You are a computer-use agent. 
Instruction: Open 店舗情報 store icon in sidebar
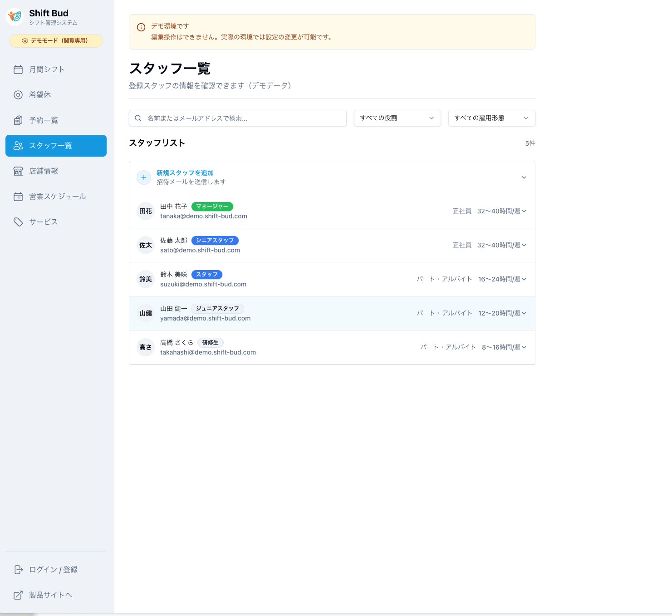point(18,171)
